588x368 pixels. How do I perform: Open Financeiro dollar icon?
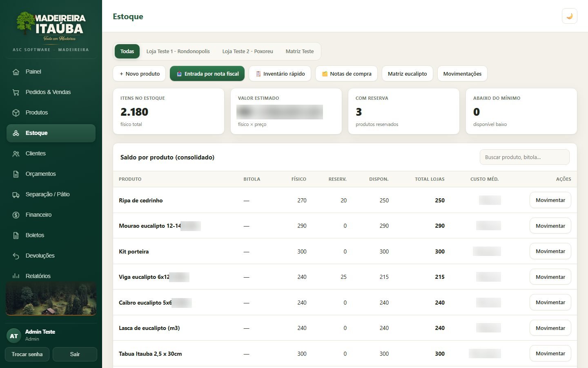pos(16,215)
